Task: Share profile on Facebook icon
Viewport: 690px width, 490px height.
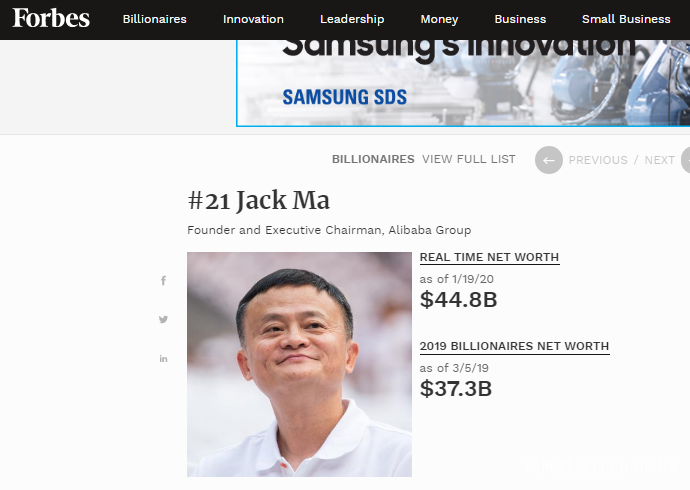Action: click(x=163, y=281)
